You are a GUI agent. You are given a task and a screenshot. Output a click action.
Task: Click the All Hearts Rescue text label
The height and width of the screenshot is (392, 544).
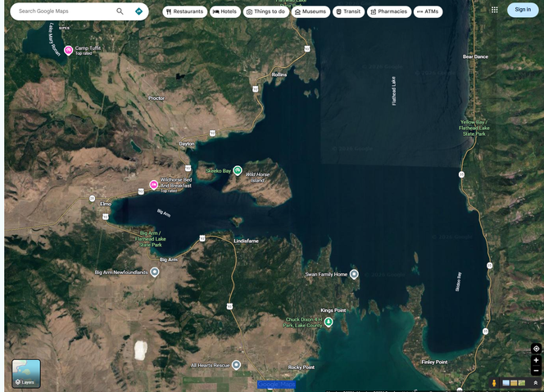point(211,365)
